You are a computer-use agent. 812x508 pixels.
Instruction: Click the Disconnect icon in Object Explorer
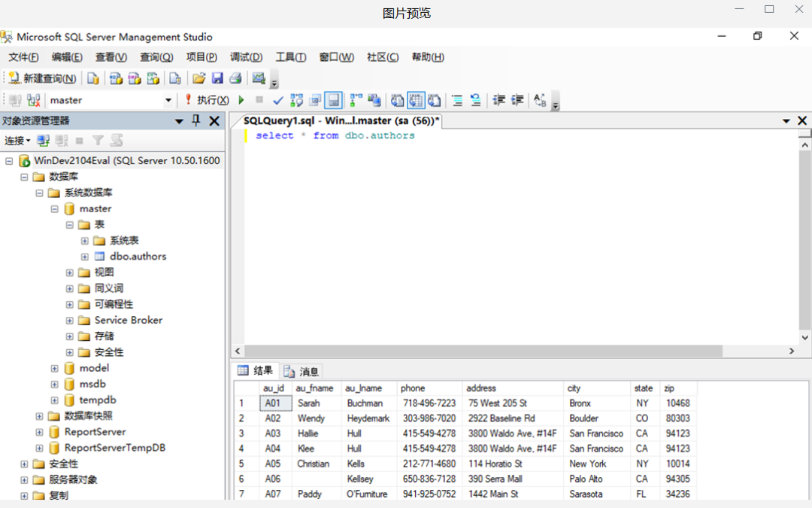coord(62,141)
